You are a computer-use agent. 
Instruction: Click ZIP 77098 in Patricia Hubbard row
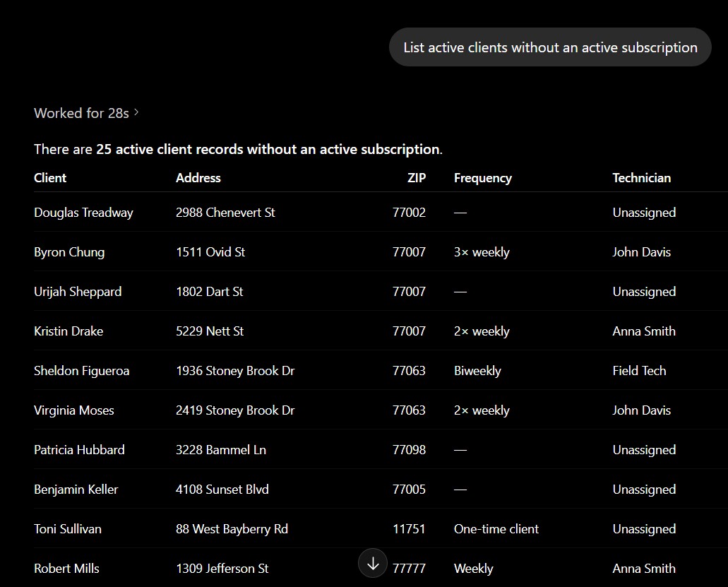(x=409, y=449)
